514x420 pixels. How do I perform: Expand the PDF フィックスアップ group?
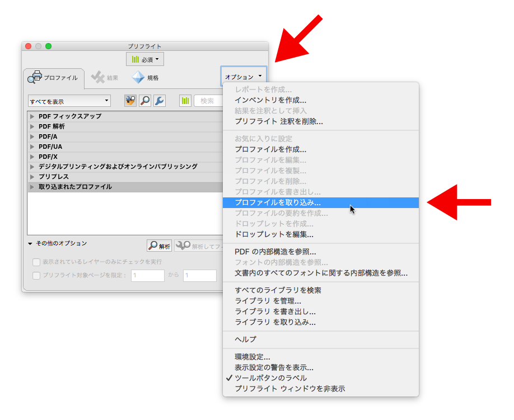pos(32,116)
